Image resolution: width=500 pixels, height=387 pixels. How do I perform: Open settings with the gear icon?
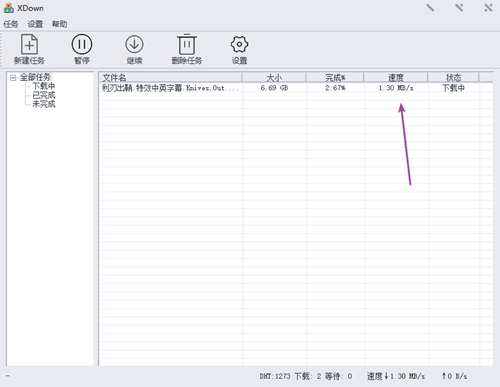(239, 44)
